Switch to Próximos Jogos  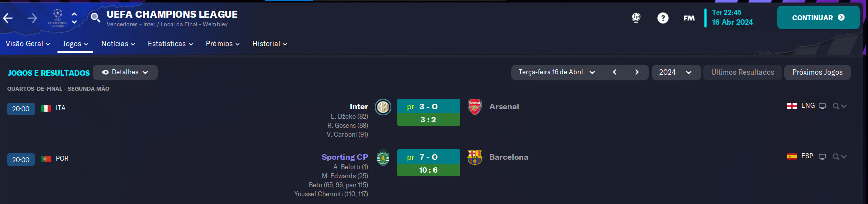click(817, 72)
